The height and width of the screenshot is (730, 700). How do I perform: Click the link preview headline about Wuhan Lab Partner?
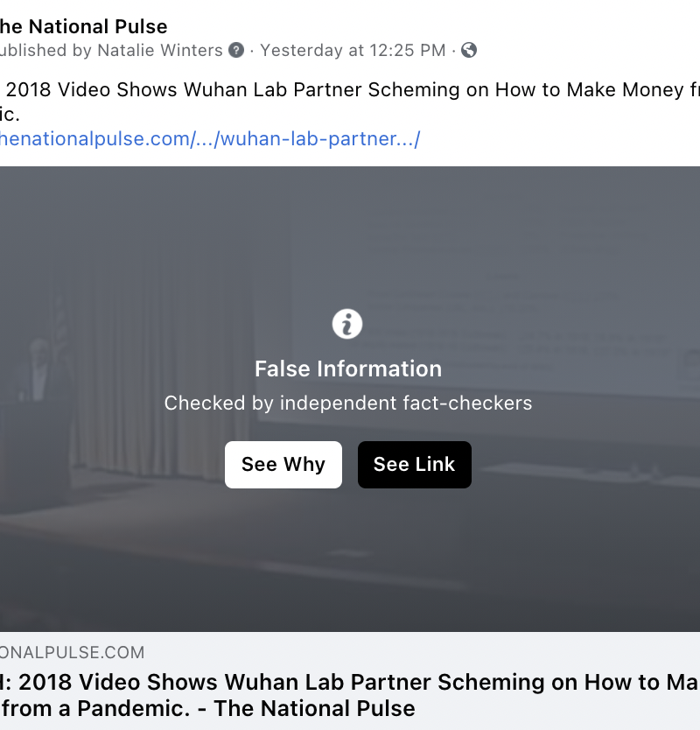pos(350,682)
